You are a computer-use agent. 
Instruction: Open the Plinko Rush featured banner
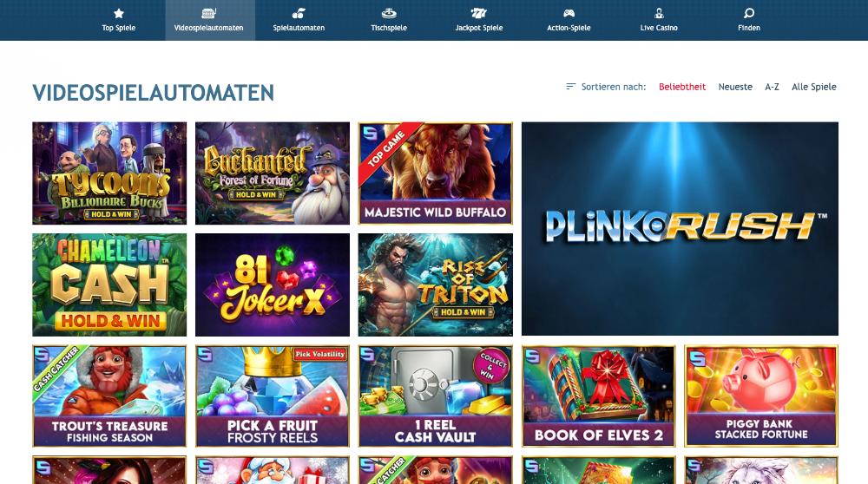(x=680, y=229)
